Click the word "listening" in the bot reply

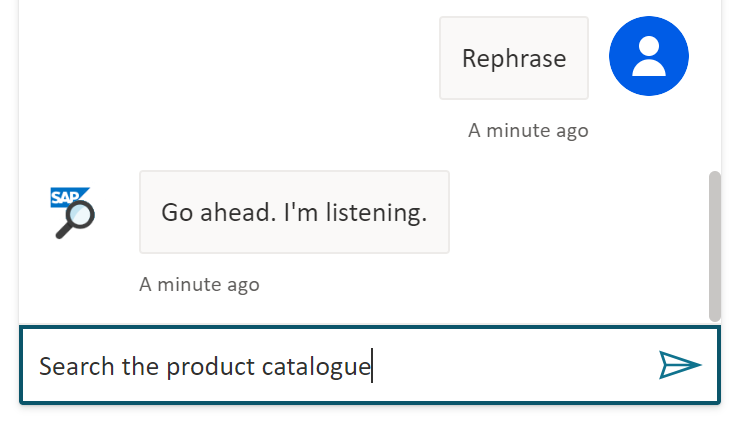pyautogui.click(x=384, y=212)
